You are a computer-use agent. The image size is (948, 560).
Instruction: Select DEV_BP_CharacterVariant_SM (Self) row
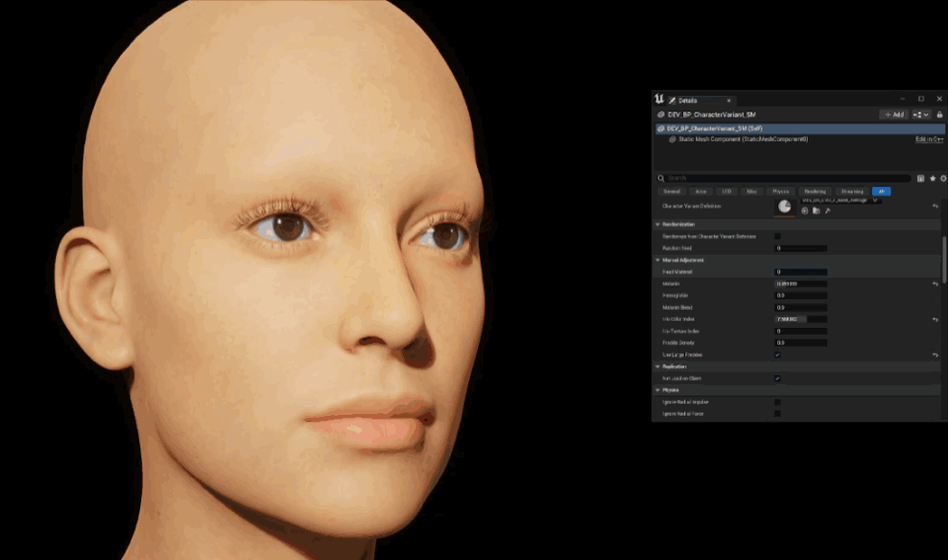[800, 128]
